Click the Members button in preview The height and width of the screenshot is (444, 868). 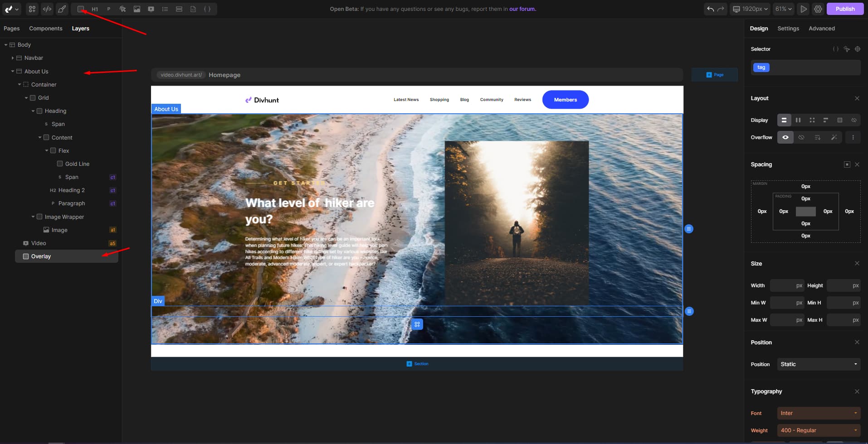[x=565, y=100]
